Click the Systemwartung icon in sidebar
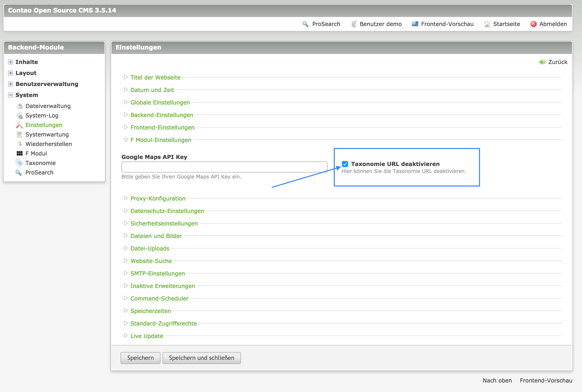Image resolution: width=582 pixels, height=392 pixels. pyautogui.click(x=19, y=134)
